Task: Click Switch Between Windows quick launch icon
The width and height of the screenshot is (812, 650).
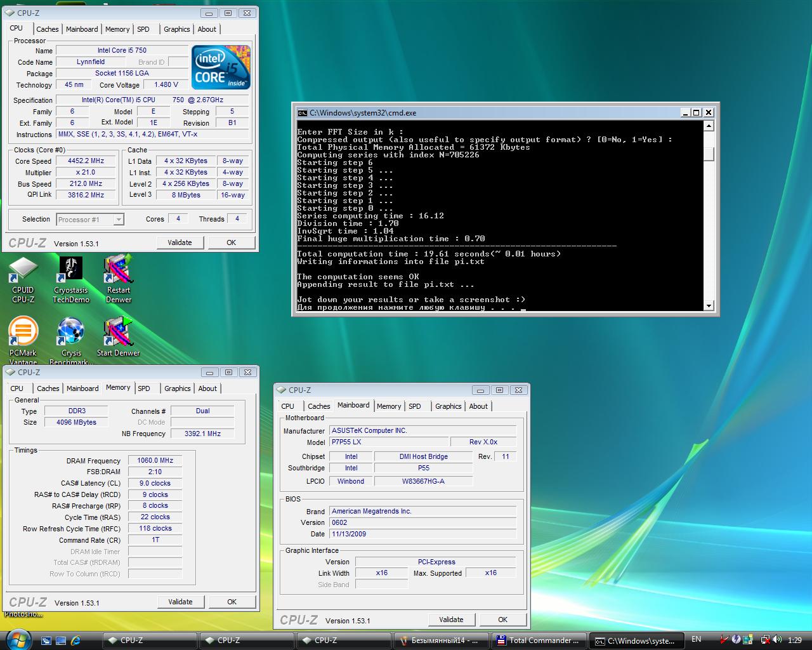Action: click(x=61, y=640)
